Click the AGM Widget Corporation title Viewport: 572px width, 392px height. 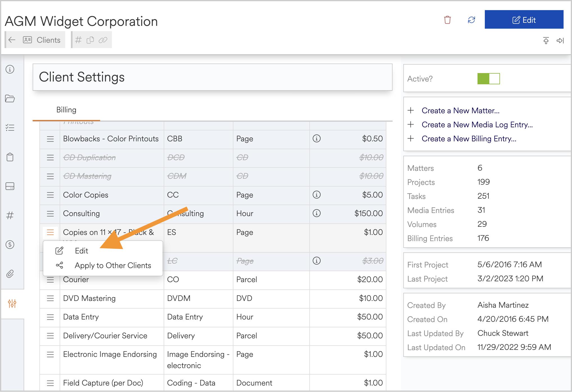tap(81, 21)
